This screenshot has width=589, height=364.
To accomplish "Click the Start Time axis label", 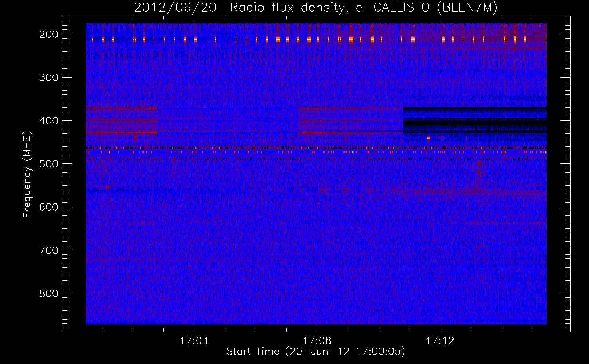I will tap(316, 352).
